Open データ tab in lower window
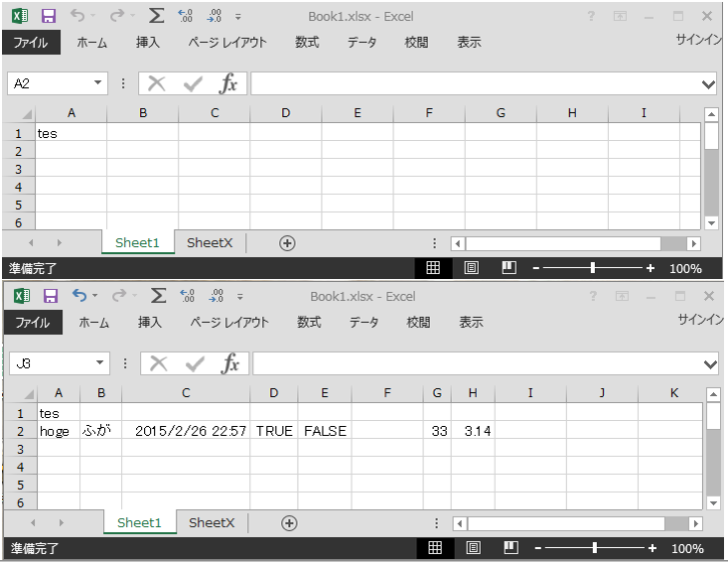This screenshot has height=562, width=728. pos(364,322)
